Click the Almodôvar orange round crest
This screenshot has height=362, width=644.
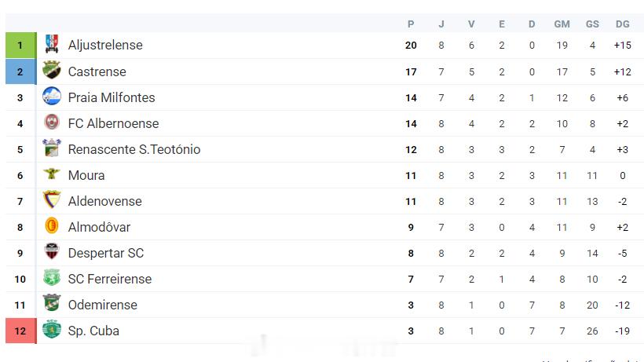tap(52, 226)
